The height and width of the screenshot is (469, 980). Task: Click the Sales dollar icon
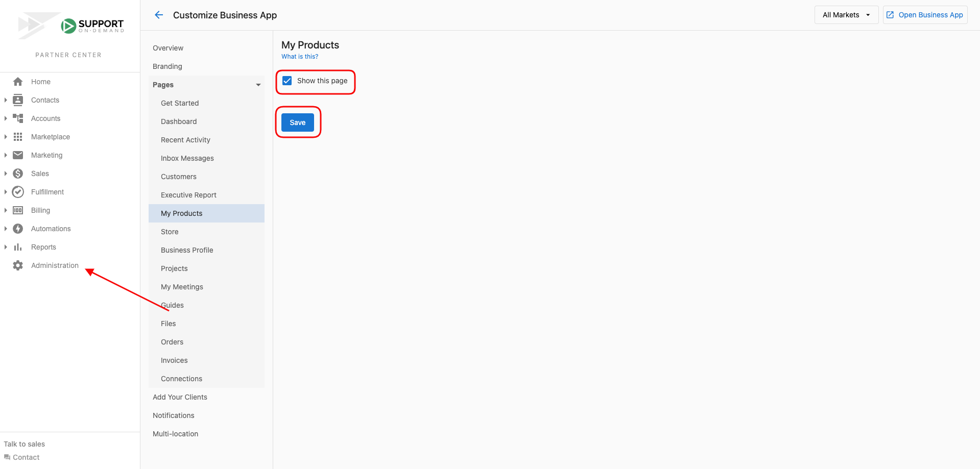tap(18, 174)
